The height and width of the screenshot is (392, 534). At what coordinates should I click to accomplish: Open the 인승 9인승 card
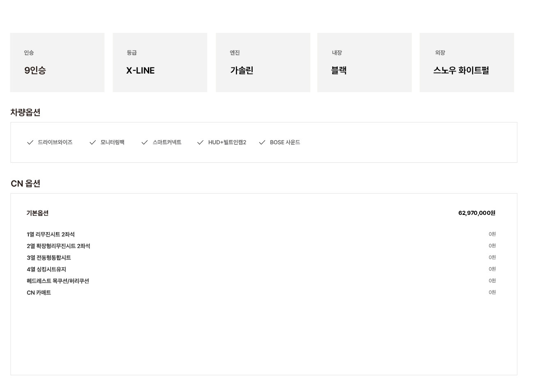tap(58, 62)
